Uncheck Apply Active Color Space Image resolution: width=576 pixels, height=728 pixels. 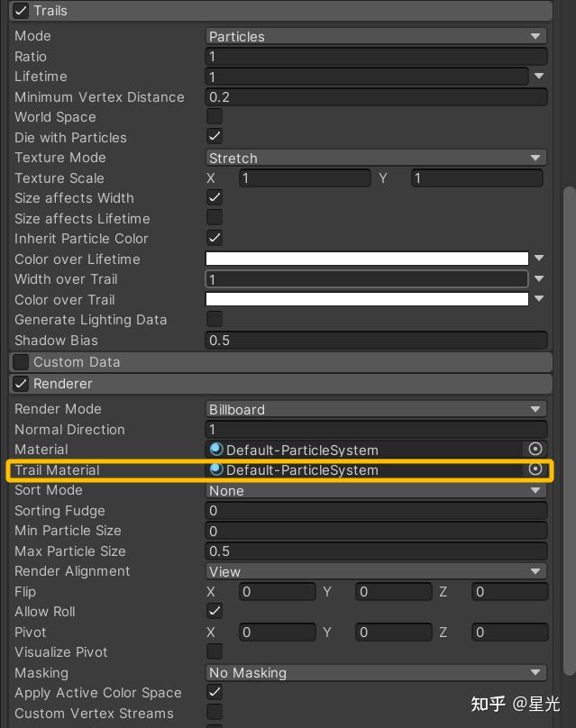point(215,692)
